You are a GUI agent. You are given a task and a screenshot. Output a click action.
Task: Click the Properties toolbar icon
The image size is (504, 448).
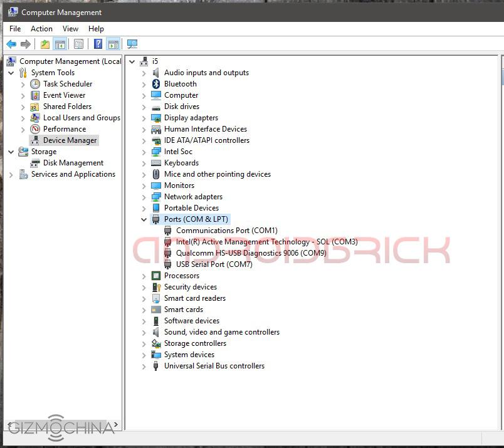pyautogui.click(x=78, y=44)
